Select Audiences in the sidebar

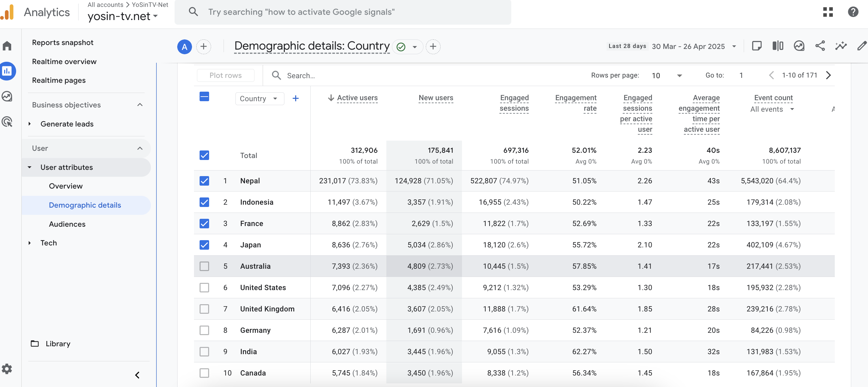tap(67, 224)
